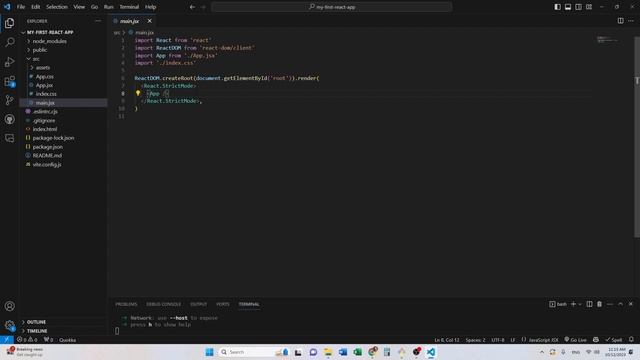Open package.json file

47,147
